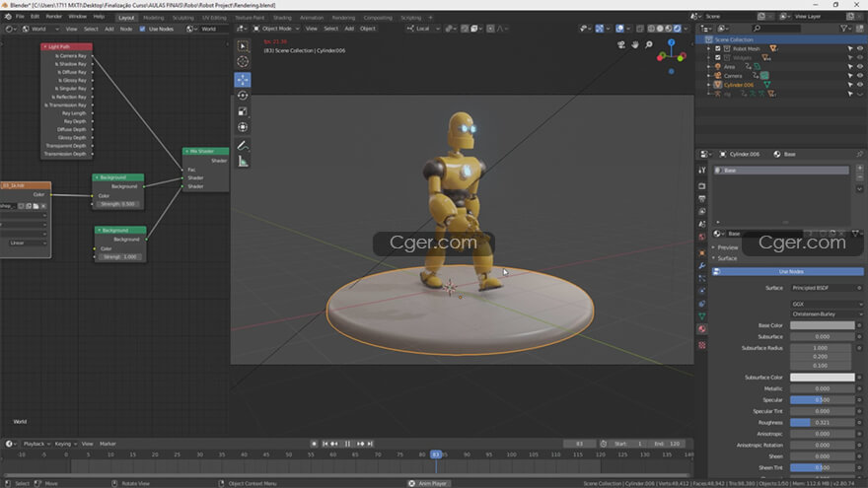Activate the Scale tool

243,111
